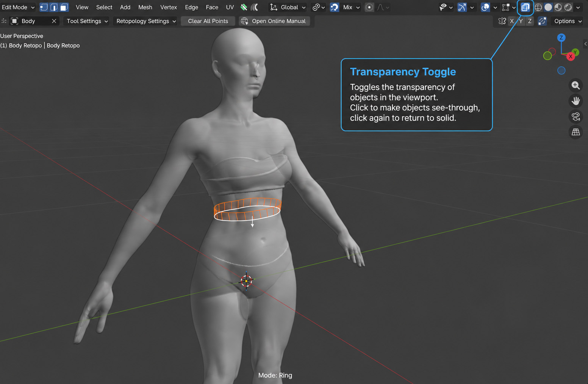The width and height of the screenshot is (588, 384).
Task: Open the Mesh menu
Action: [145, 7]
